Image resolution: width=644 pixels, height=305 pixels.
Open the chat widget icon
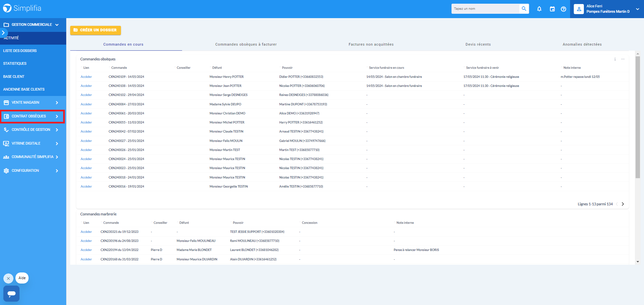click(11, 294)
